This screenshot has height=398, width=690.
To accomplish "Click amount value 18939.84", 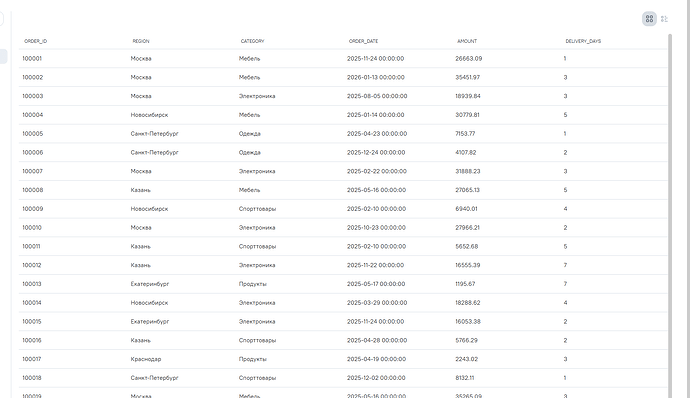I will click(x=468, y=96).
